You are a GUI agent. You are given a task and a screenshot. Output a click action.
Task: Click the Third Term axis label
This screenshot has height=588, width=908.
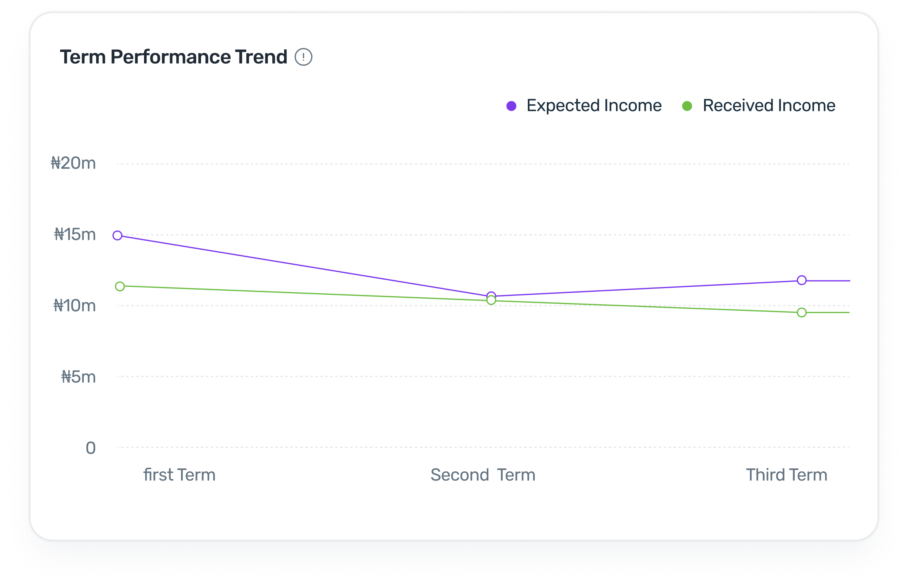click(x=786, y=475)
